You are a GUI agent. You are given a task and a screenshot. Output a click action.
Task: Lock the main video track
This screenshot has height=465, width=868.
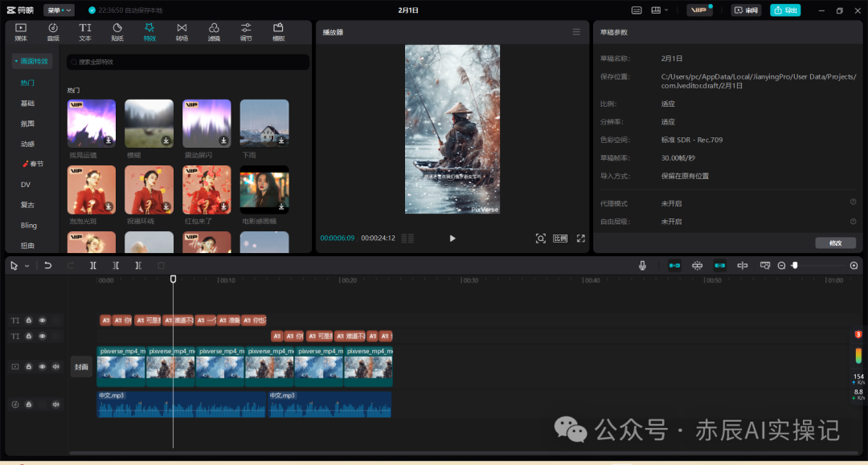(29, 366)
